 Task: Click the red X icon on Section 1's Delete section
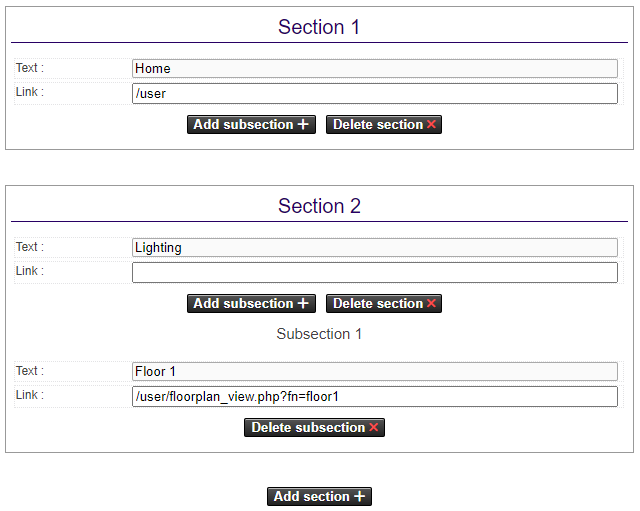[432, 125]
